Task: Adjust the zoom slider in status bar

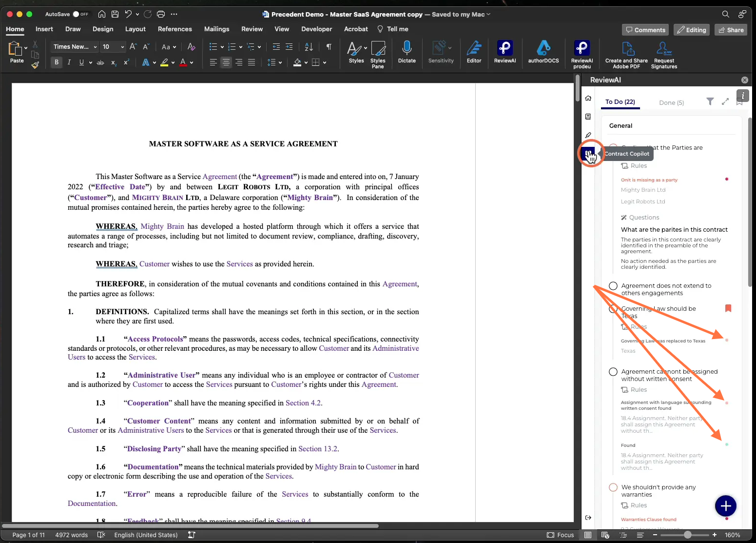Action: [x=687, y=535]
